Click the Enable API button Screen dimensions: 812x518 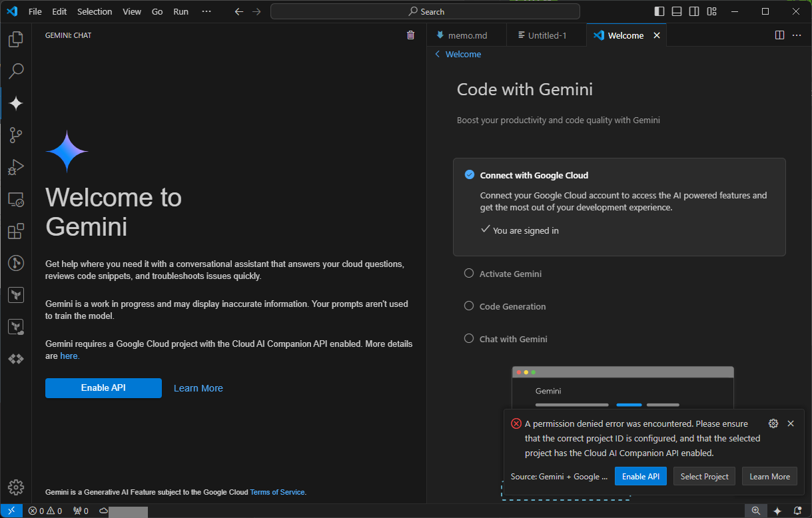tap(103, 388)
